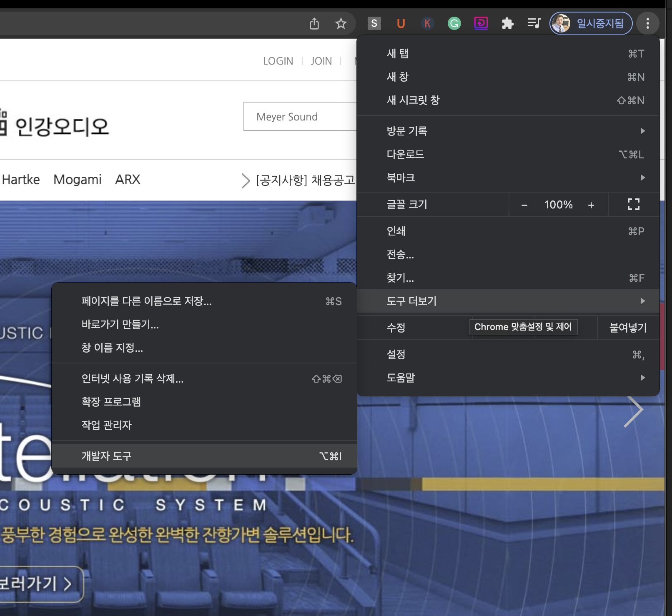This screenshot has width=672, height=616.
Task: Click the 100% zoom level value
Action: coord(558,205)
